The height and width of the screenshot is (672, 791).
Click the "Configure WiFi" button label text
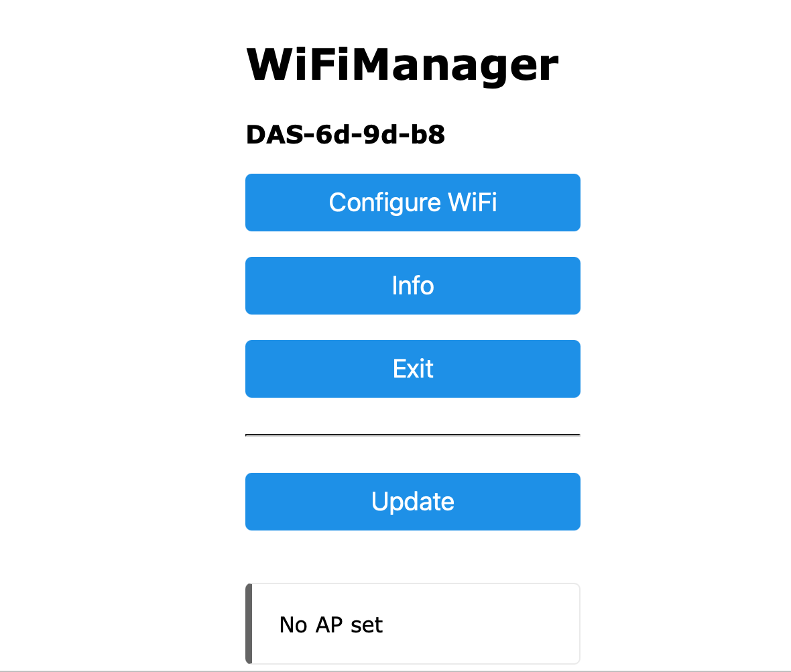pyautogui.click(x=413, y=203)
